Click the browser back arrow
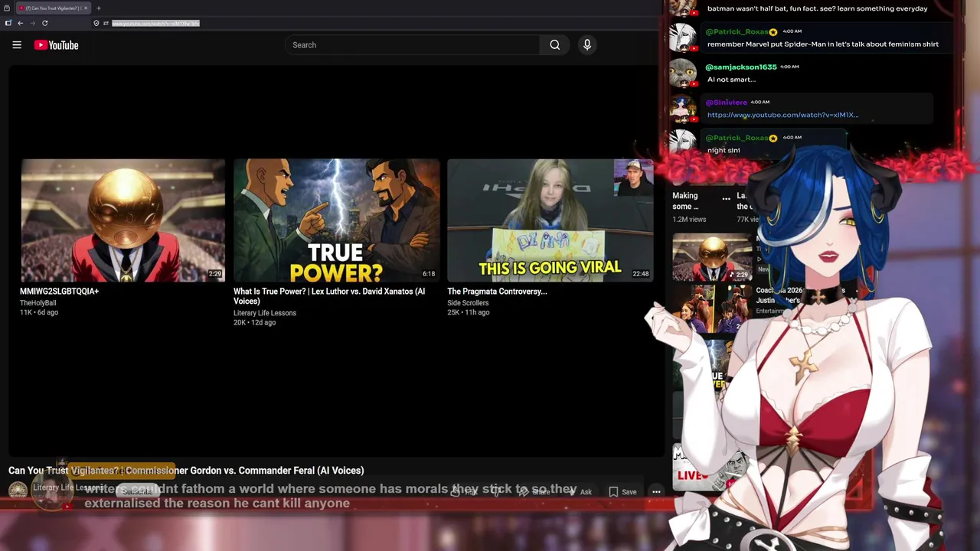The image size is (980, 551). pyautogui.click(x=21, y=23)
